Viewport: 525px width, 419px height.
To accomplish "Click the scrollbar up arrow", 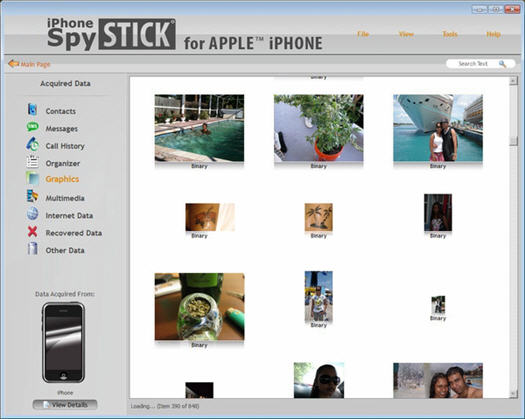I will click(513, 81).
